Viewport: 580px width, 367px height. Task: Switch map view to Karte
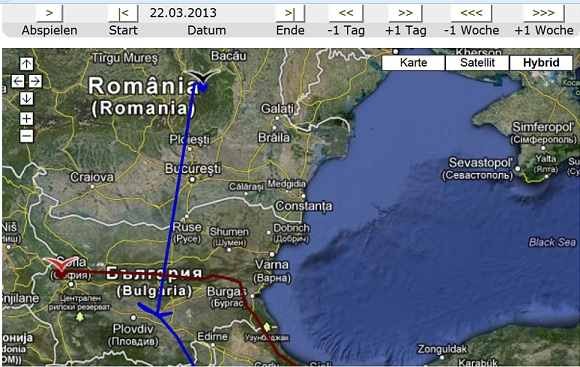[x=413, y=63]
